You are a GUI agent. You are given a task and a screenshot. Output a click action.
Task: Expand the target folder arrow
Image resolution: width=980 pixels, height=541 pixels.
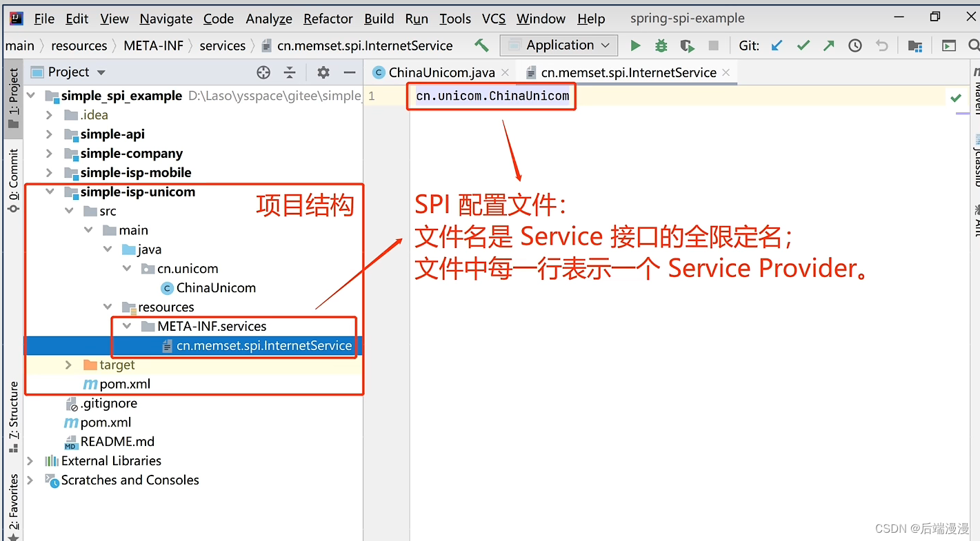(x=68, y=365)
